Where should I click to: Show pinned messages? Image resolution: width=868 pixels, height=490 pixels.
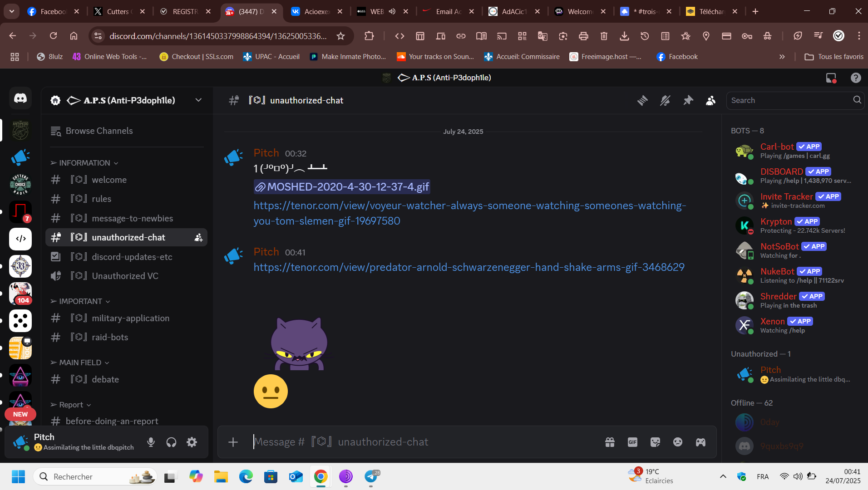(688, 100)
